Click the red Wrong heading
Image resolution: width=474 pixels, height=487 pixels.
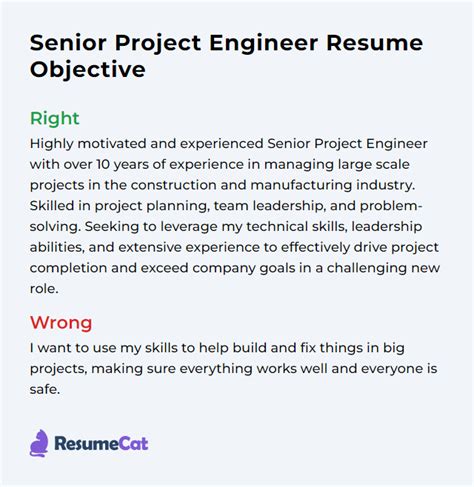pyautogui.click(x=61, y=323)
